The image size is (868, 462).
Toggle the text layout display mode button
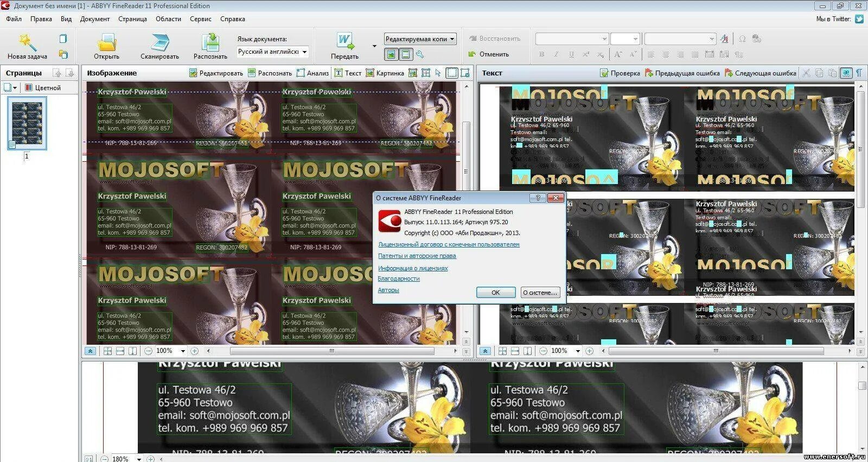(x=405, y=54)
